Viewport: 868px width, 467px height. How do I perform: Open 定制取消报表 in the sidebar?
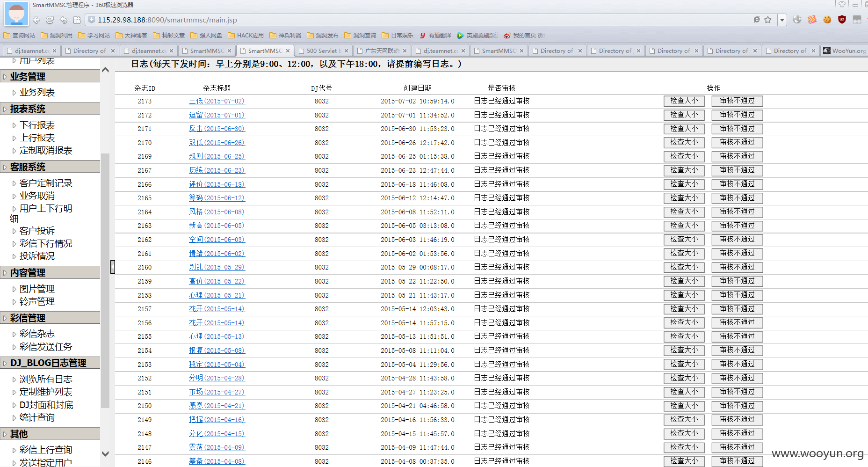[x=46, y=151]
